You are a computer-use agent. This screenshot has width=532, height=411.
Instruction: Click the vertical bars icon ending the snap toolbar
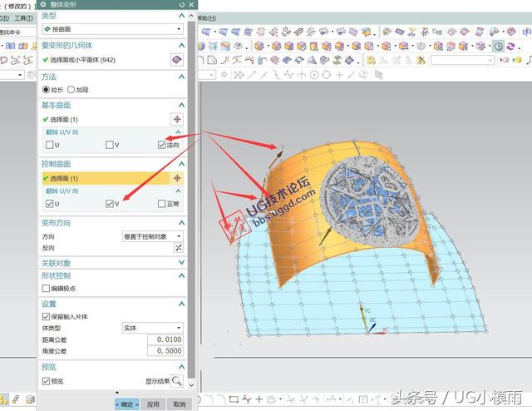click(378, 75)
